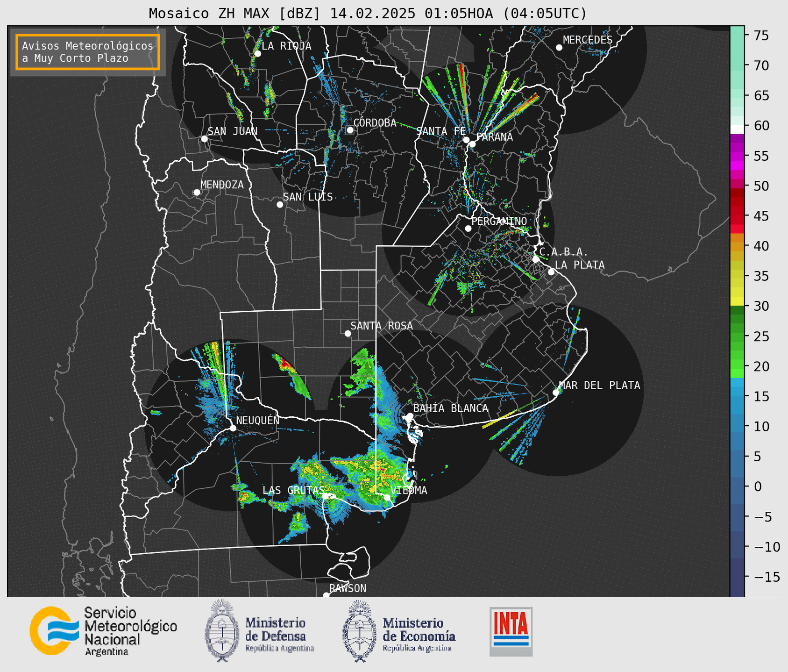Select the Neuquén city marker dot

coord(233,428)
